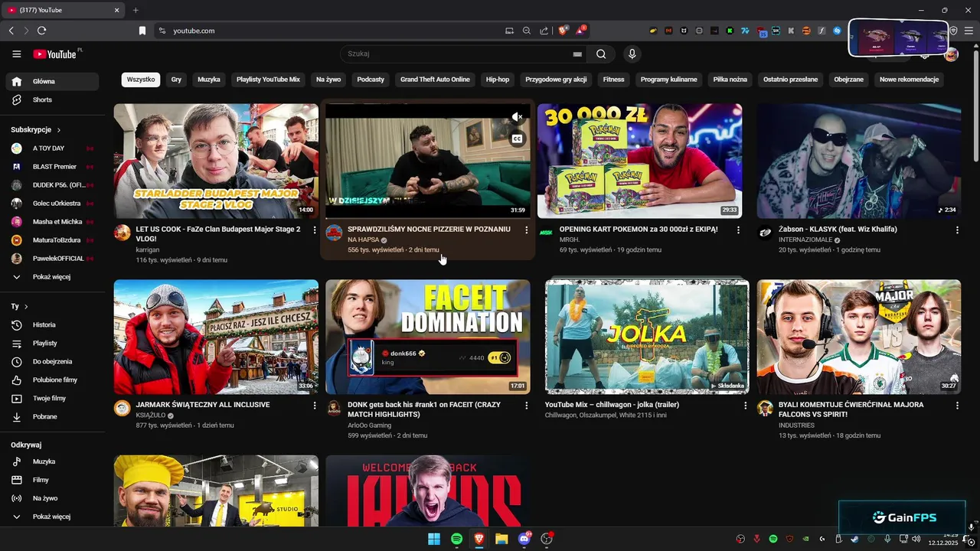Click the zoom magnifier in address bar

click(x=527, y=31)
